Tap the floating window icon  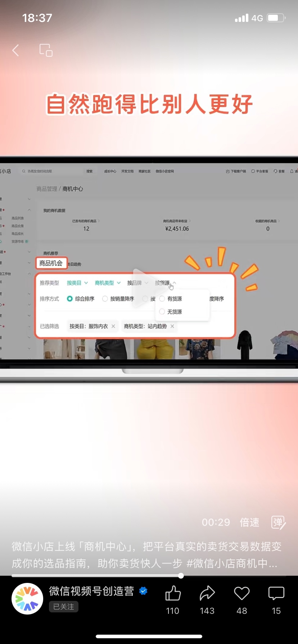click(46, 50)
